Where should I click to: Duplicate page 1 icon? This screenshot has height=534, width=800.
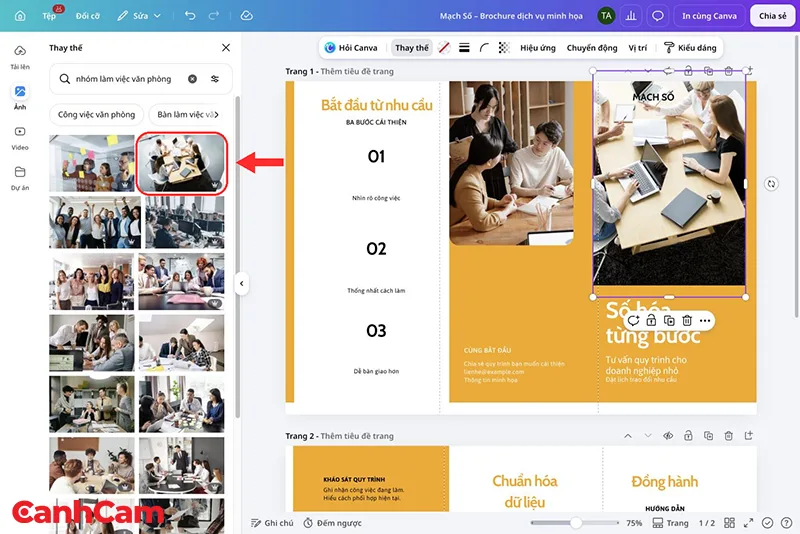point(708,71)
